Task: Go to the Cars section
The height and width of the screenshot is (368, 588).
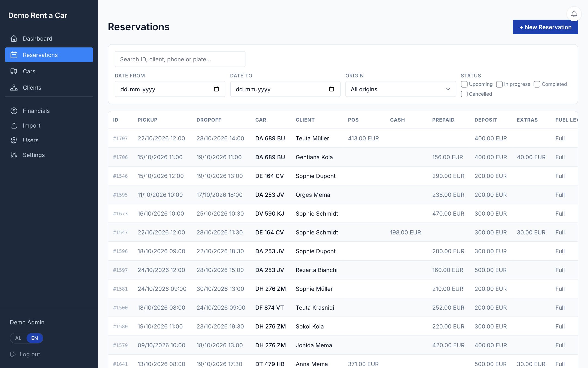Action: [x=49, y=71]
